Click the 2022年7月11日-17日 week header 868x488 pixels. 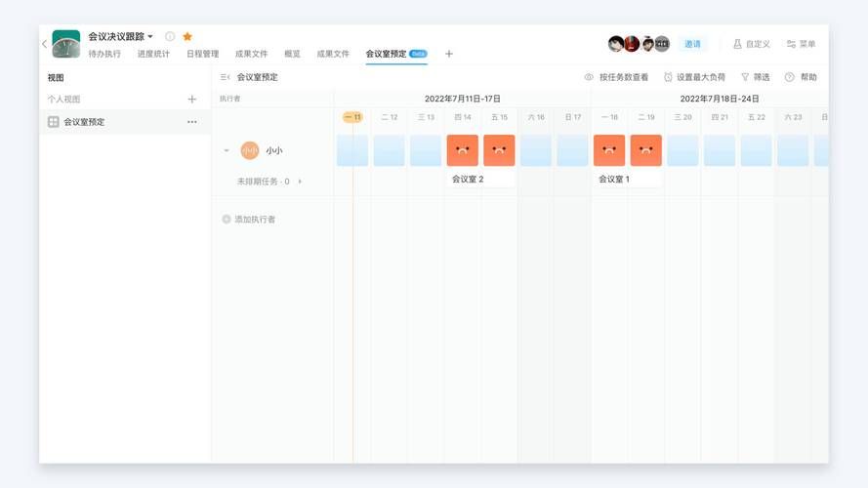click(x=462, y=99)
